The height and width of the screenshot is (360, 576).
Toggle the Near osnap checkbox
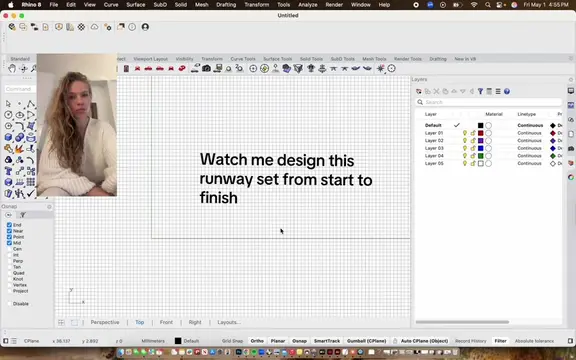9,231
